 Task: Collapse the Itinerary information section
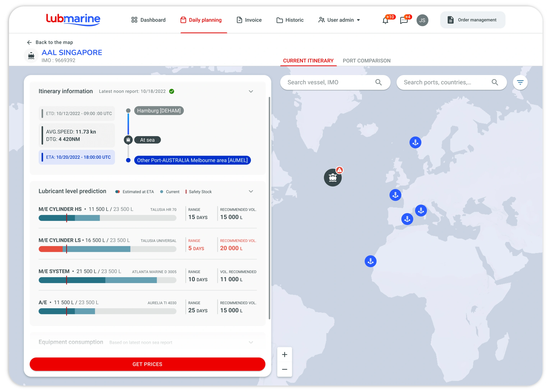[251, 91]
